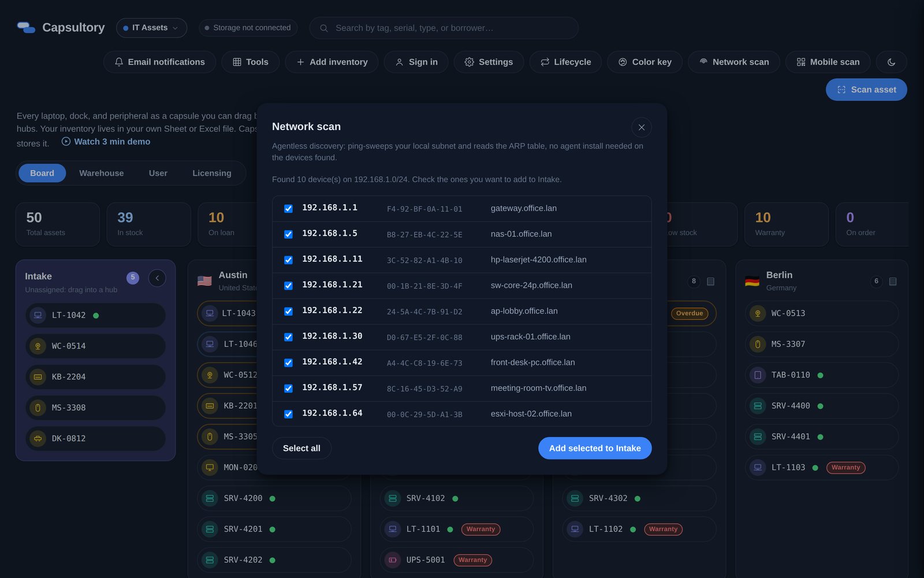
Task: Open Berlin hub list view icon
Action: click(893, 281)
